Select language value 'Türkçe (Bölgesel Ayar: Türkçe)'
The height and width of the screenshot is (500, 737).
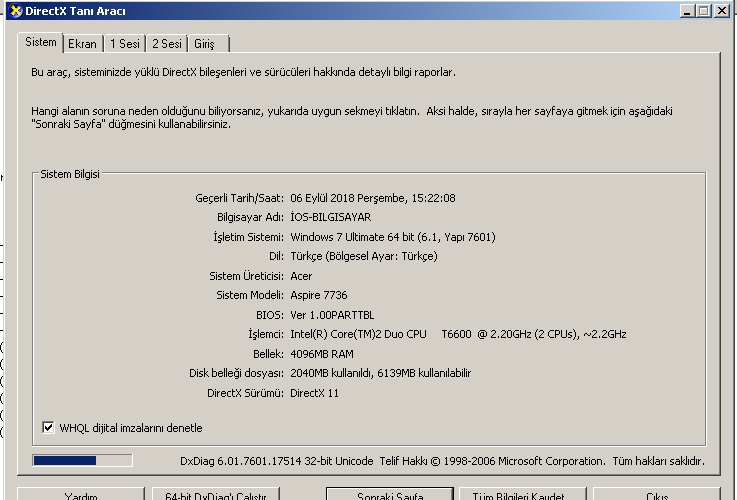364,257
